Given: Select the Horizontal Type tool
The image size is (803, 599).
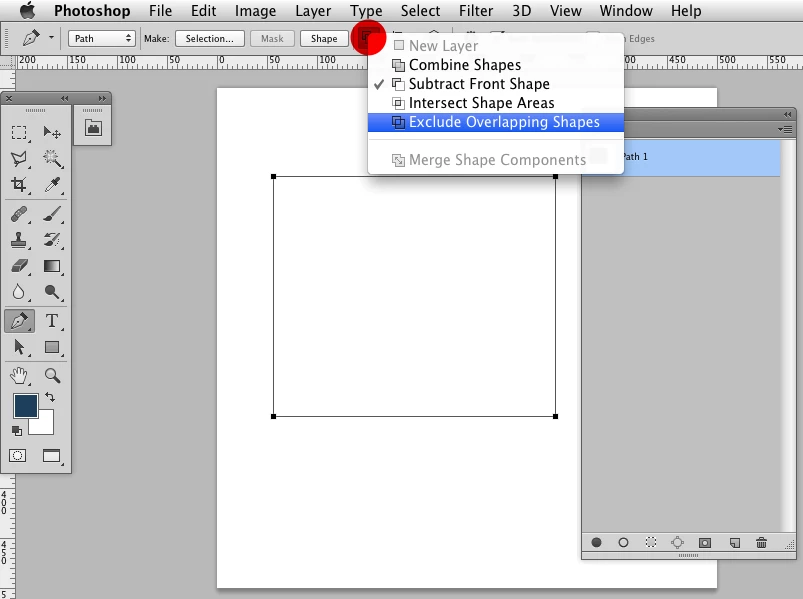Looking at the screenshot, I should (x=52, y=321).
